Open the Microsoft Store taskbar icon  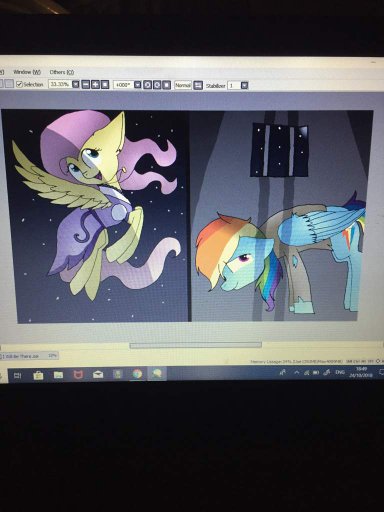tap(38, 375)
